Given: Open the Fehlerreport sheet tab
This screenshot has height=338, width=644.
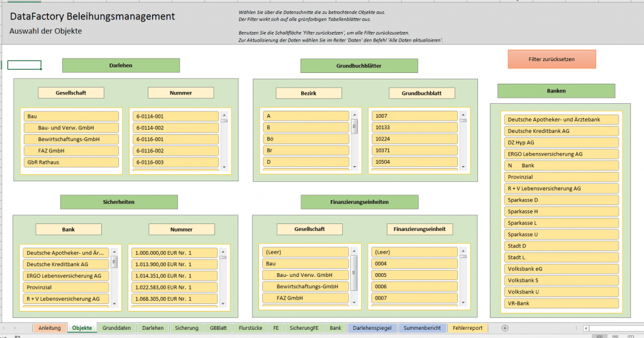Looking at the screenshot, I should coord(469,328).
